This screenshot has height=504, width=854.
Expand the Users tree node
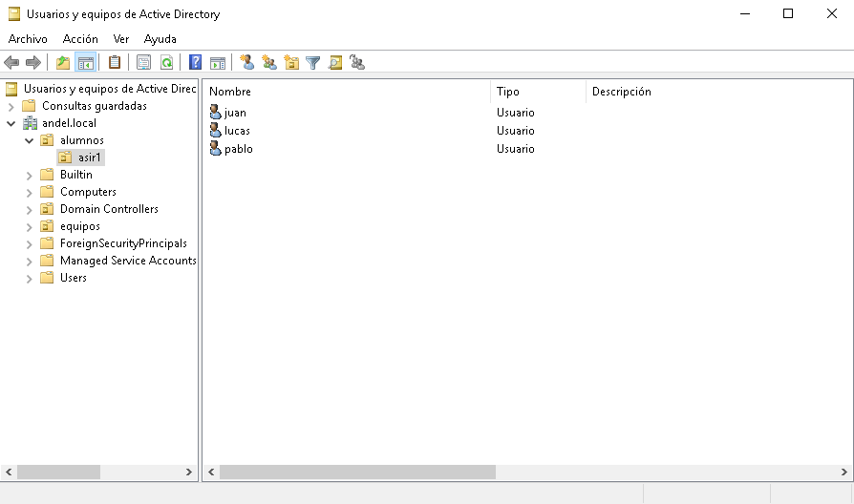point(30,279)
